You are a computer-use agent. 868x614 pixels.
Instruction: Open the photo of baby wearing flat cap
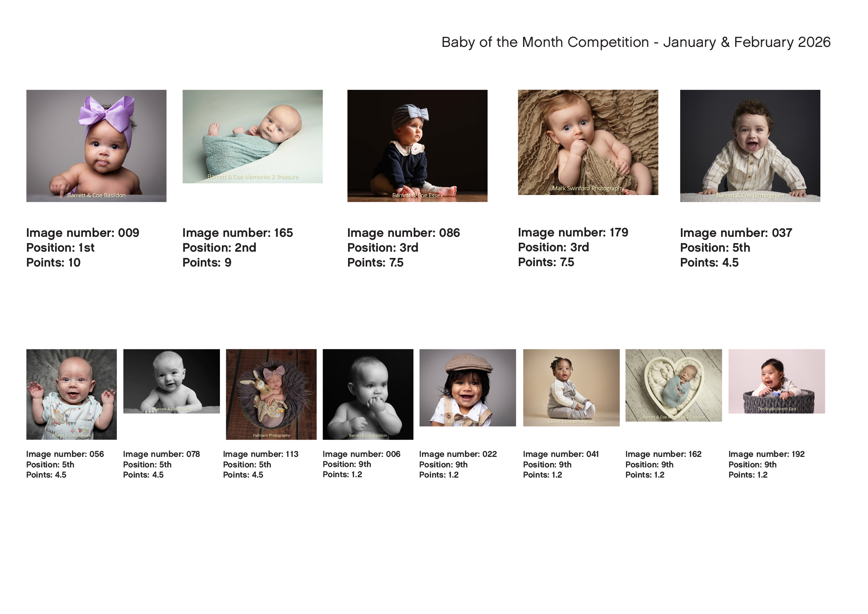point(468,387)
